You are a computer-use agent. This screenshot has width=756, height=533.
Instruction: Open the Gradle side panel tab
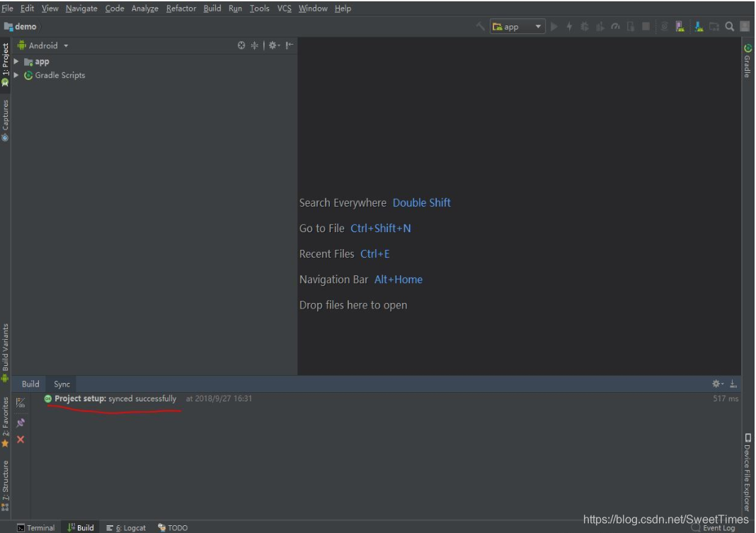[748, 61]
